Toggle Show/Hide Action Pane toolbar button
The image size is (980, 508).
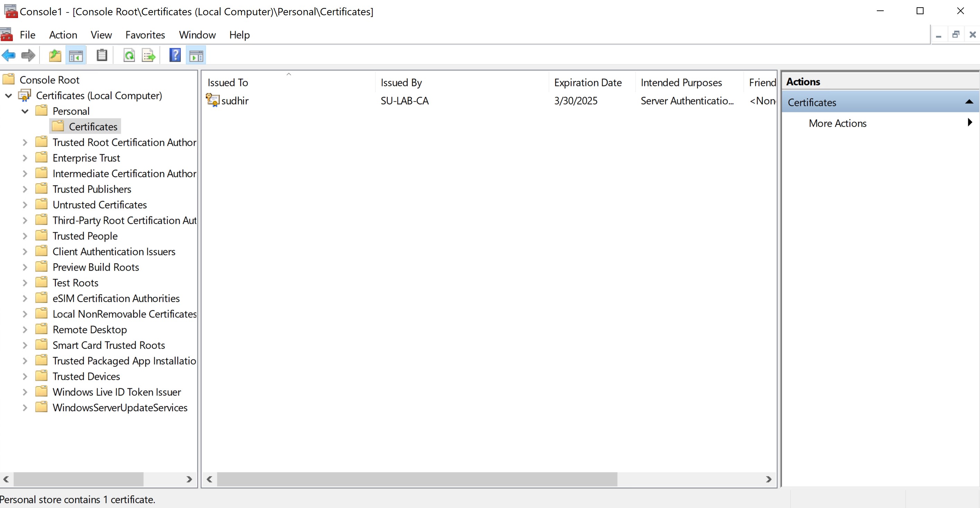pos(196,55)
